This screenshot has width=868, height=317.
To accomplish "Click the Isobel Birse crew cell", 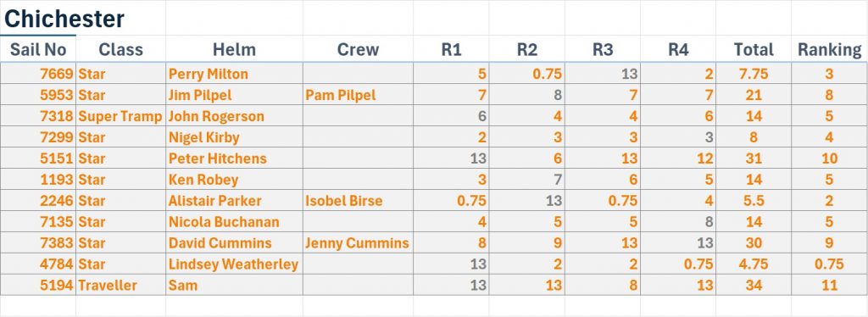I will tap(358, 200).
